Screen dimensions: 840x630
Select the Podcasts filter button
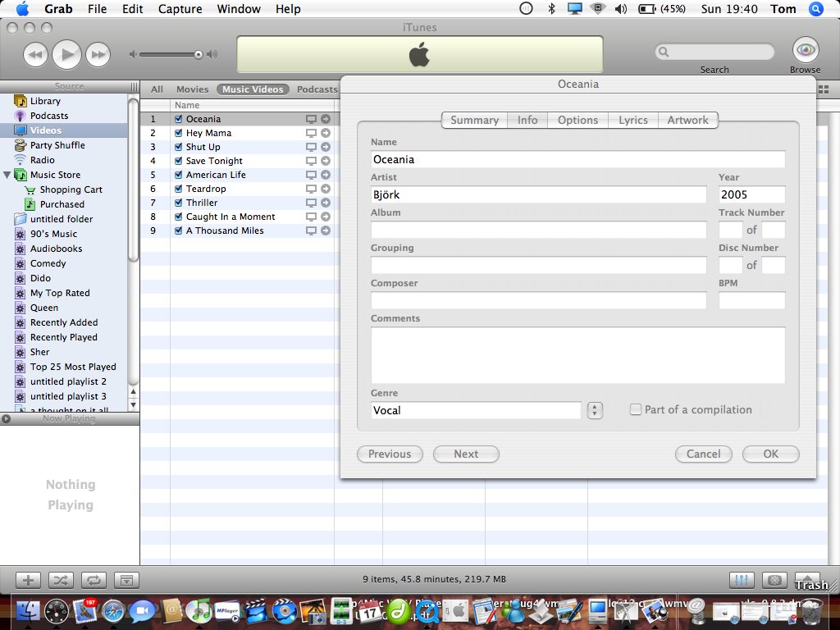[317, 89]
